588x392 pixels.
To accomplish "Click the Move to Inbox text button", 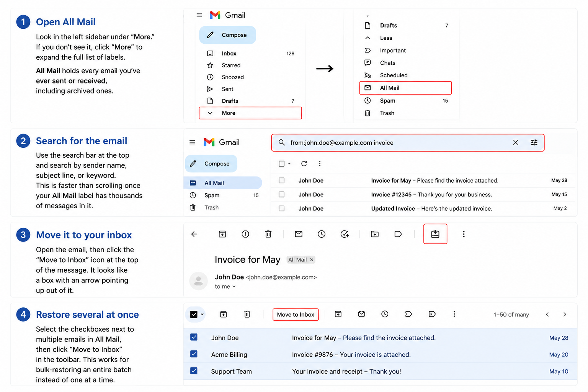I will coord(296,315).
